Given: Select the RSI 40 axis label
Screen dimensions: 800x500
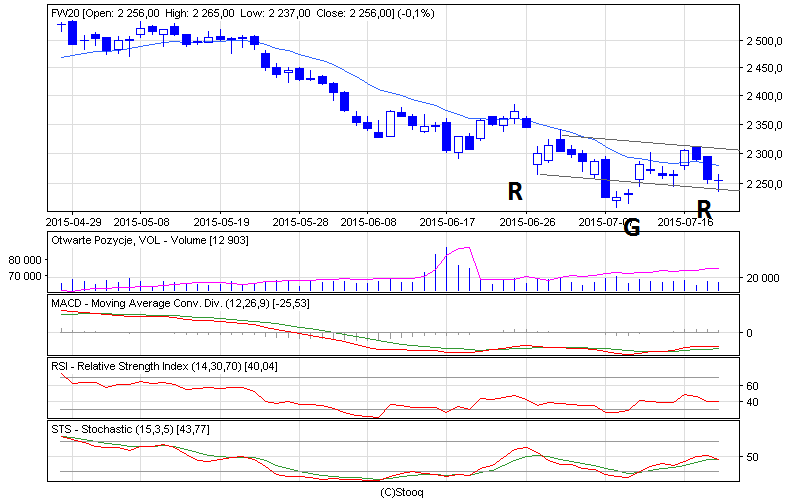Looking at the screenshot, I should (x=752, y=402).
